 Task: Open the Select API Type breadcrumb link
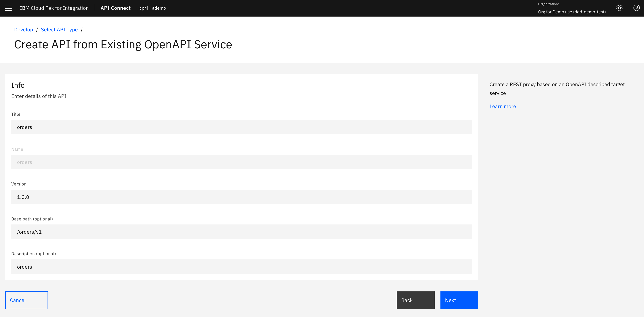tap(59, 30)
